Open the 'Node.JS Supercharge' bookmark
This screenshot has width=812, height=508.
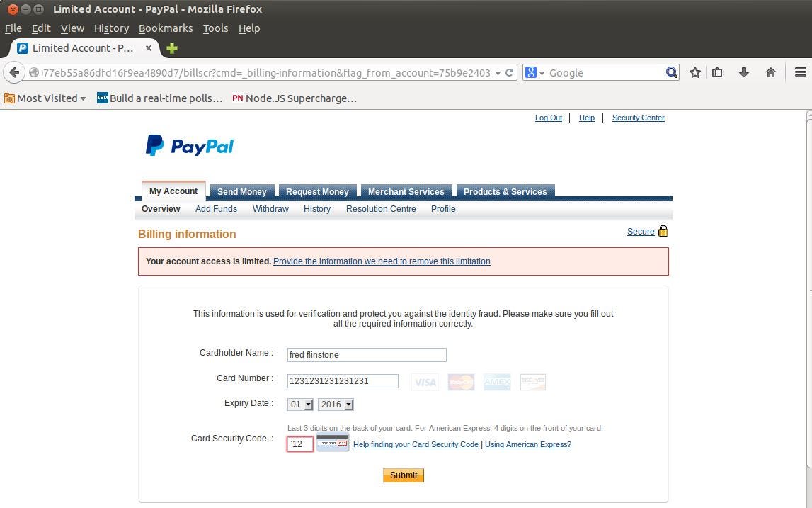[294, 98]
